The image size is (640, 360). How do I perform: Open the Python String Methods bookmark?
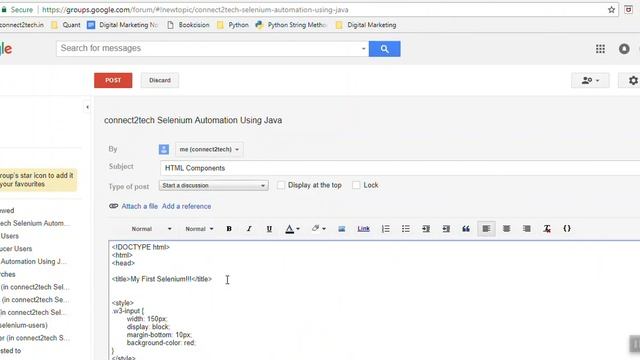point(291,25)
